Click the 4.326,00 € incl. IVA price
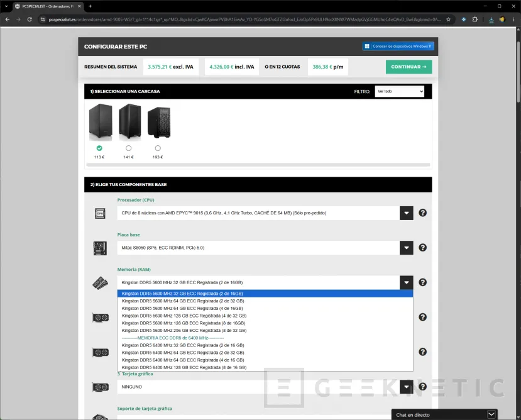Image resolution: width=521 pixels, height=420 pixels. click(232, 67)
